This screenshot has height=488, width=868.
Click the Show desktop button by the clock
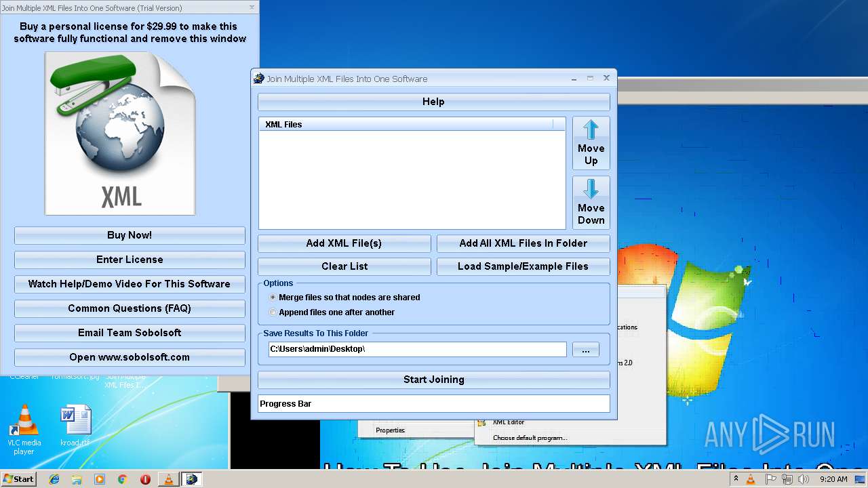point(861,479)
